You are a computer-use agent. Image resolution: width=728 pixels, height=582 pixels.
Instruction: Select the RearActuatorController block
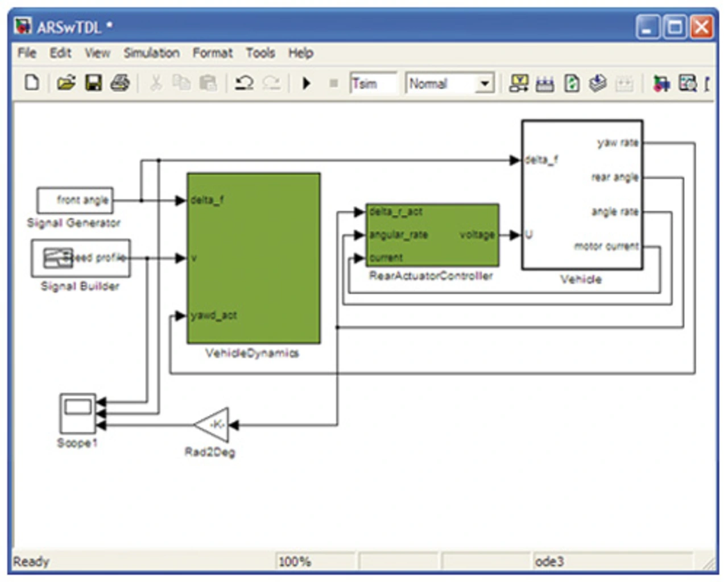(432, 235)
